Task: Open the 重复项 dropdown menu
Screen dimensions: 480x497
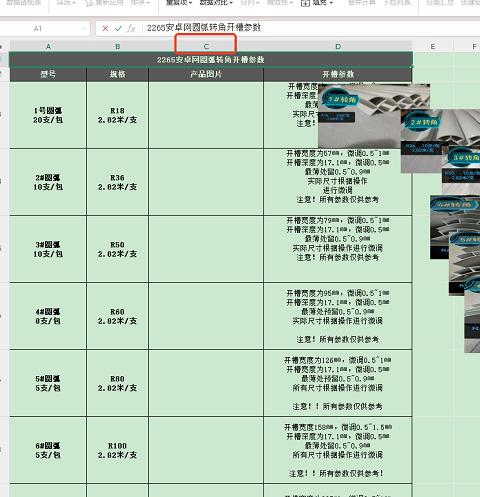Action: 179,3
